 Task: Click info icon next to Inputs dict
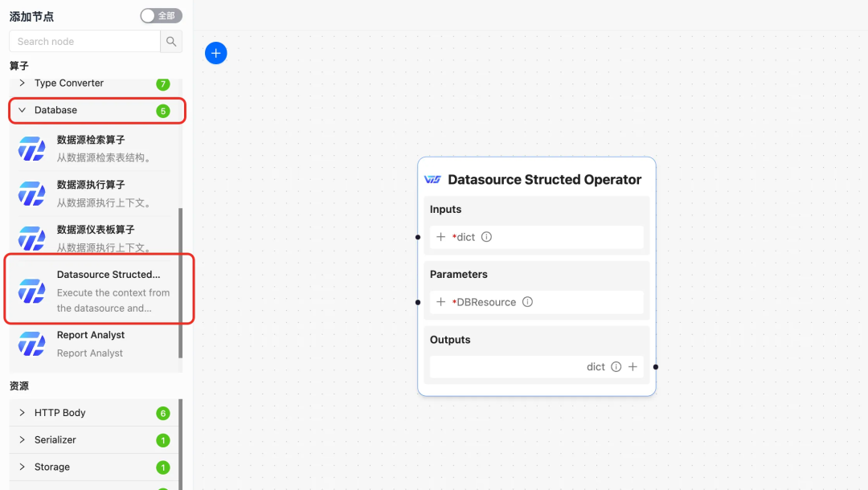(x=486, y=237)
